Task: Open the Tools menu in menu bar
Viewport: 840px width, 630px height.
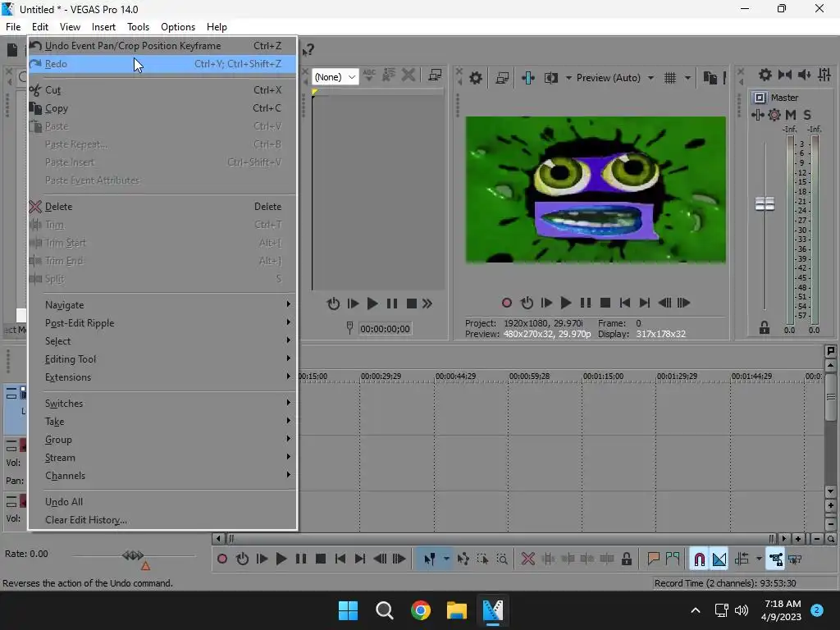Action: click(138, 27)
